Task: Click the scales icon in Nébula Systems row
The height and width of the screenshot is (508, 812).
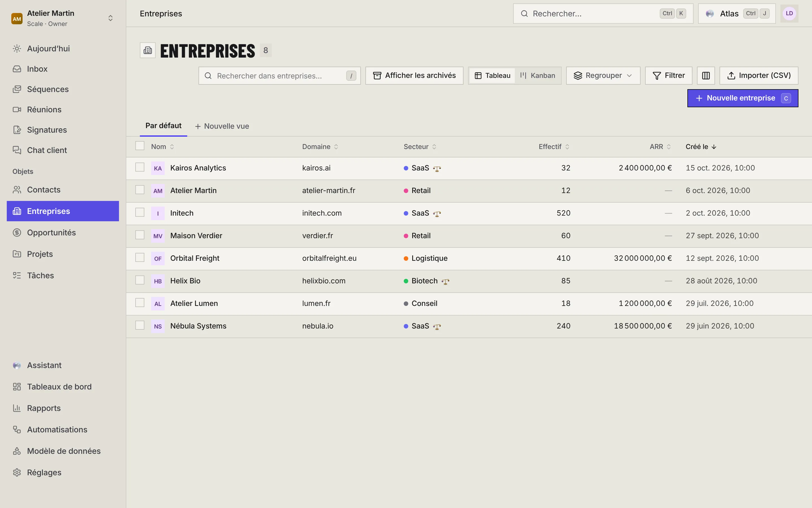Action: 437,326
